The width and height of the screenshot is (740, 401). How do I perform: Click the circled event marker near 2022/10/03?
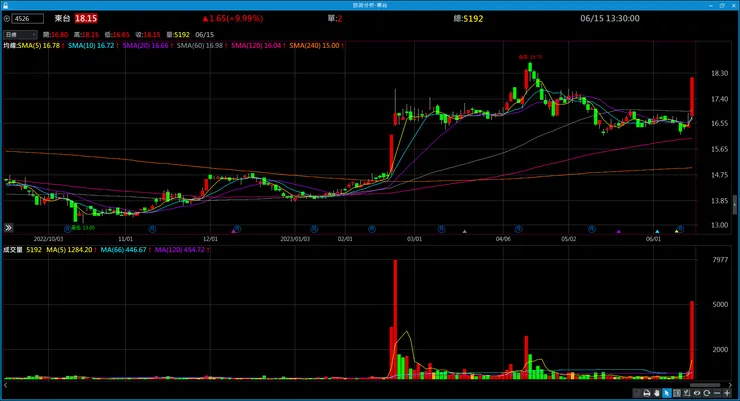pyautogui.click(x=67, y=228)
